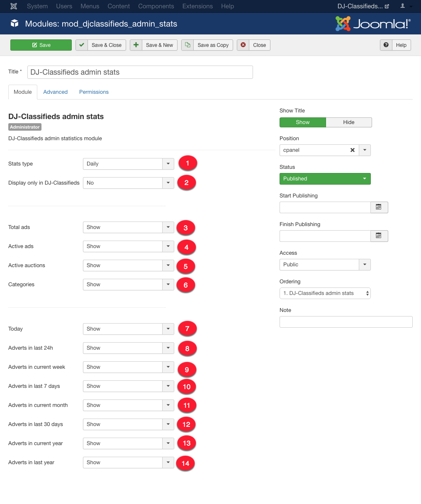Open Adverts in last 30 days dropdown
This screenshot has width=421, height=504.
[128, 424]
